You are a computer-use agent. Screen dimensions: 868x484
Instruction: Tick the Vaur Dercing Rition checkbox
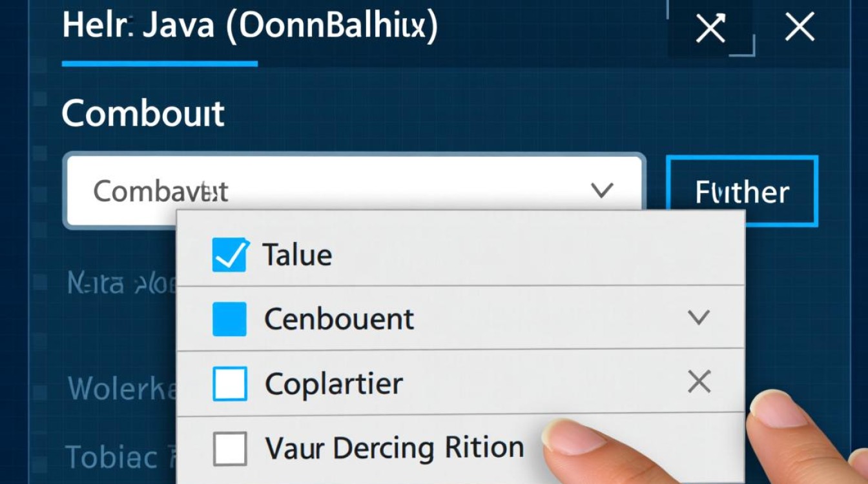pyautogui.click(x=229, y=449)
